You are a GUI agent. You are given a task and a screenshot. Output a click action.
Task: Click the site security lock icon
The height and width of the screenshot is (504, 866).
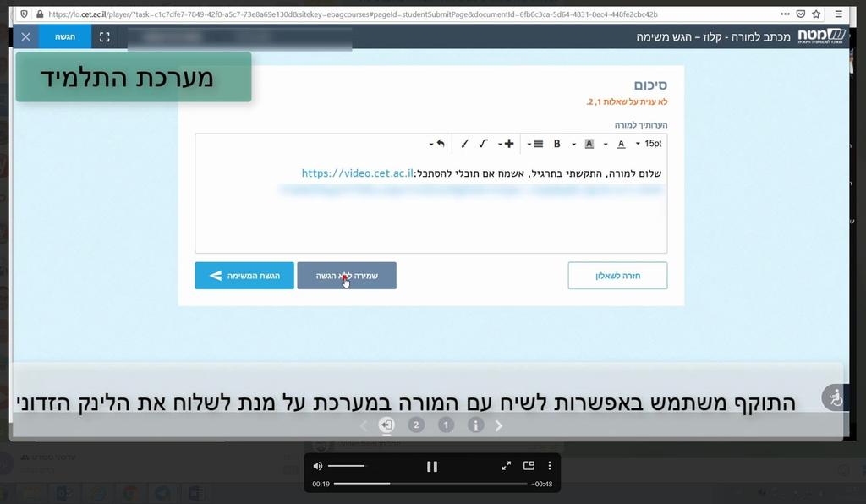tap(39, 14)
